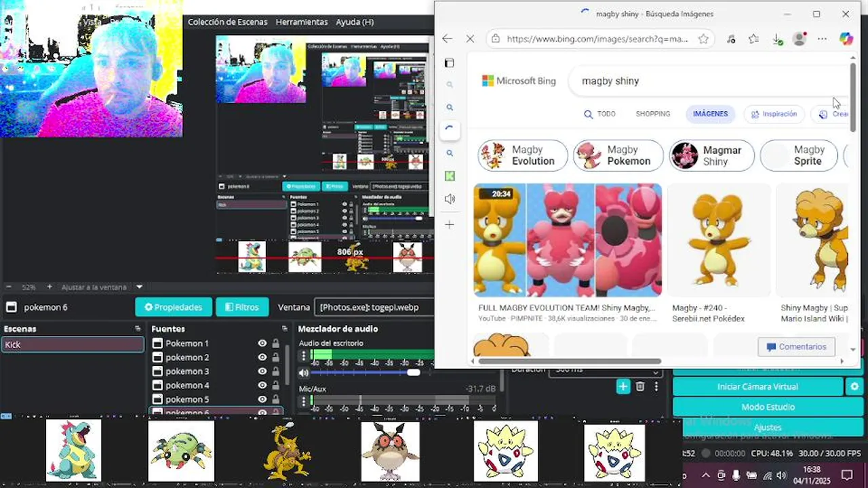Screen dimensions: 868x488
Task: Select the IMÁGENES tab on Bing
Action: tap(710, 114)
